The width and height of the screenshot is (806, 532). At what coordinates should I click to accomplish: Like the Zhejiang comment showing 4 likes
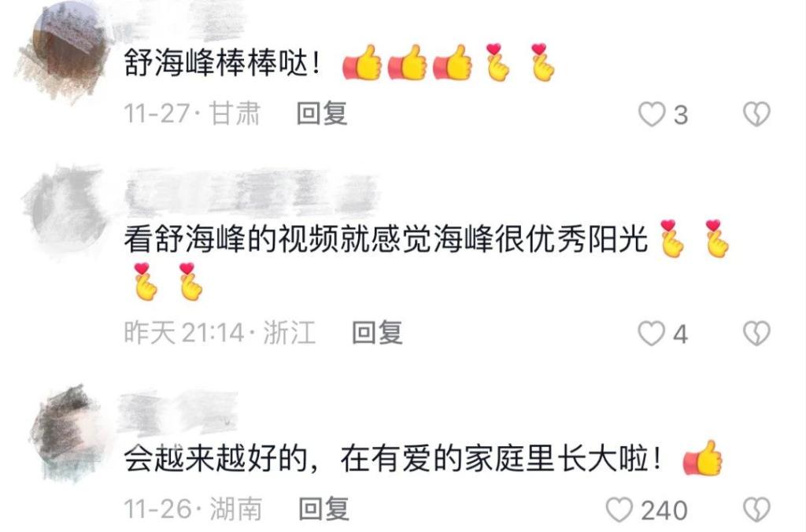point(651,334)
